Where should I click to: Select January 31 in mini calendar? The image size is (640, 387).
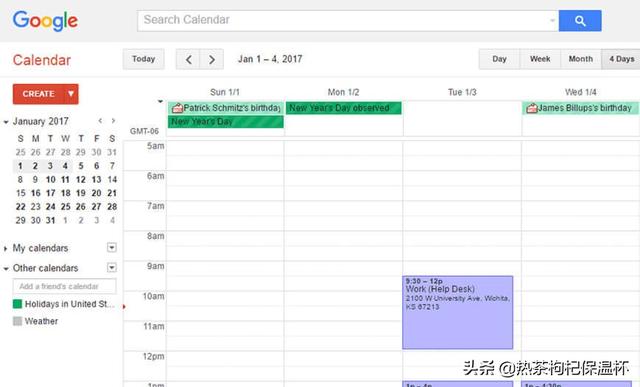click(50, 220)
